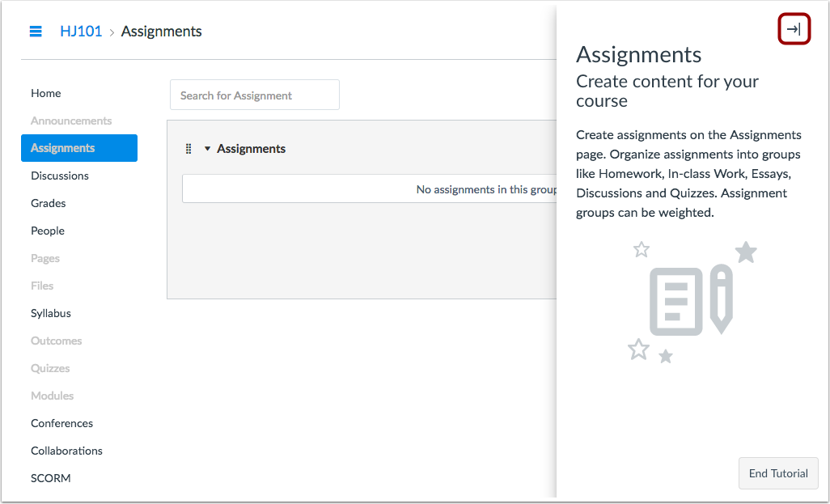
Task: Select SCORM in the course menu
Action: (x=50, y=478)
